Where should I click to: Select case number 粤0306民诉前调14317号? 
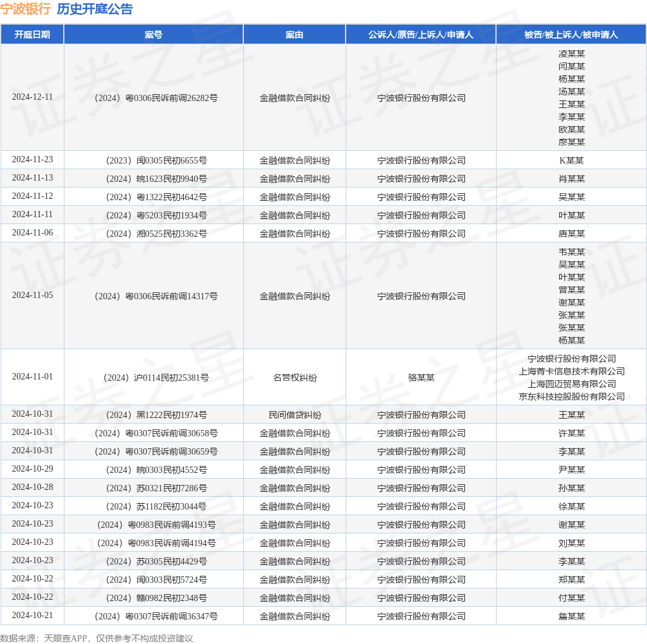tap(156, 297)
